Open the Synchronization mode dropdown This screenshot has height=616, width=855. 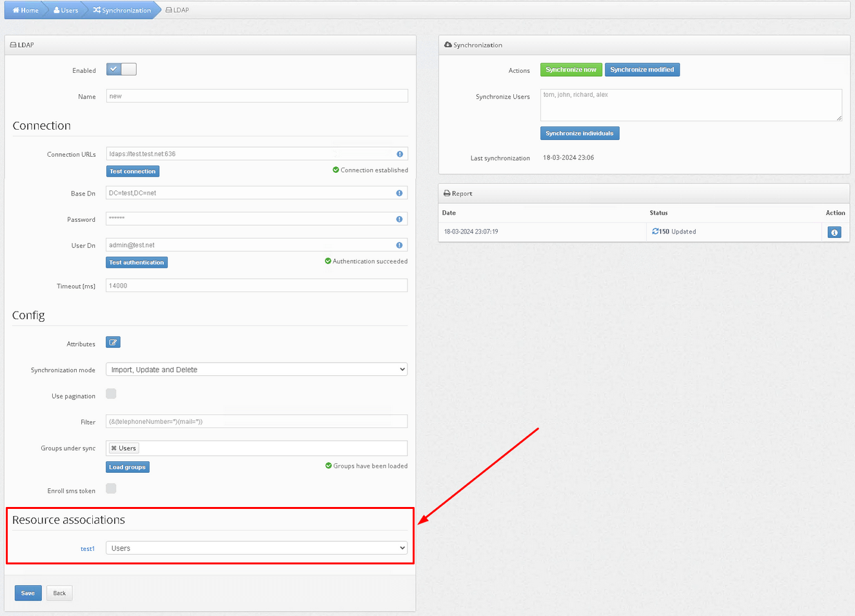[x=257, y=370]
